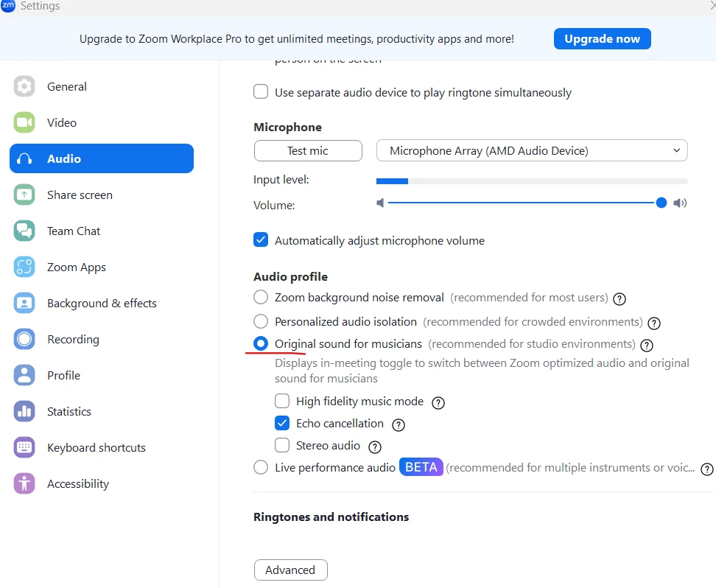The image size is (716, 588).
Task: Click the Video camera icon
Action: point(24,122)
